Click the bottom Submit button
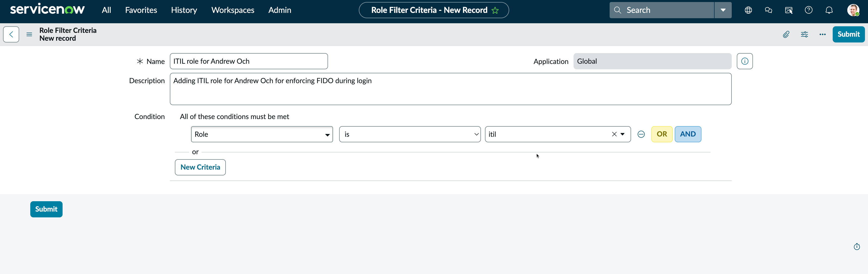Viewport: 868px width, 274px height. click(x=46, y=209)
